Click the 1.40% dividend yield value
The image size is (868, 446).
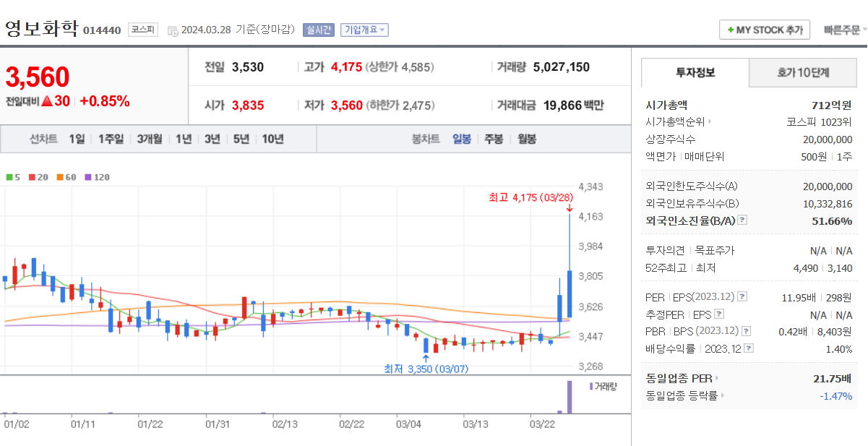tap(838, 348)
